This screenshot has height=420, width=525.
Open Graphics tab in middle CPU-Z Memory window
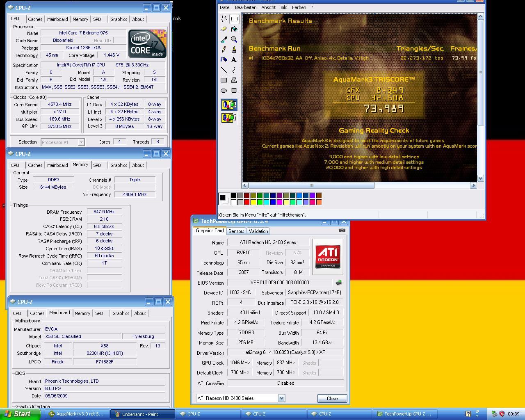[x=119, y=165]
